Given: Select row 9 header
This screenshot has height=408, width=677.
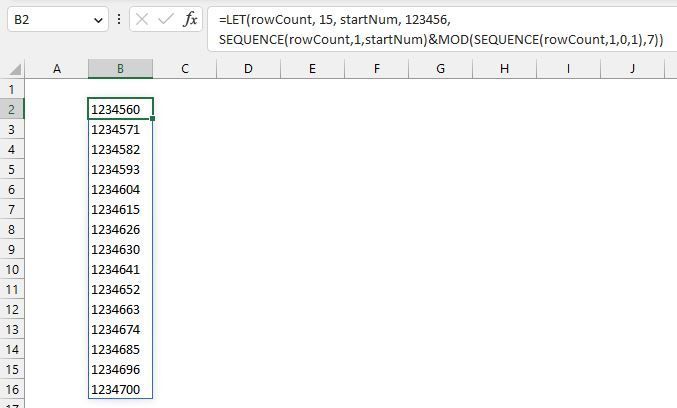Looking at the screenshot, I should pyautogui.click(x=12, y=250).
